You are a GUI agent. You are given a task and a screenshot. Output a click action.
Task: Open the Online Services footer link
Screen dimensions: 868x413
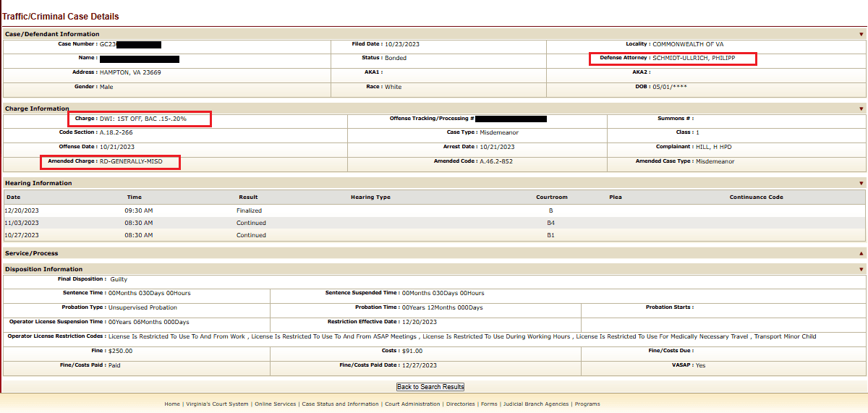[x=275, y=404]
